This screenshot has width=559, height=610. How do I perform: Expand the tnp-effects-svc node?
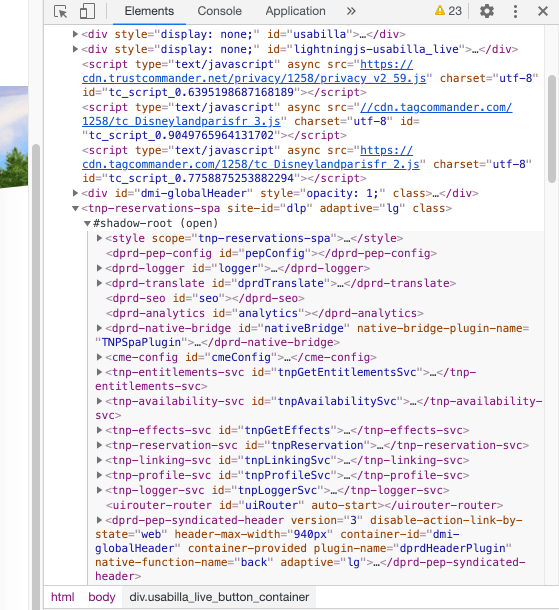point(99,430)
